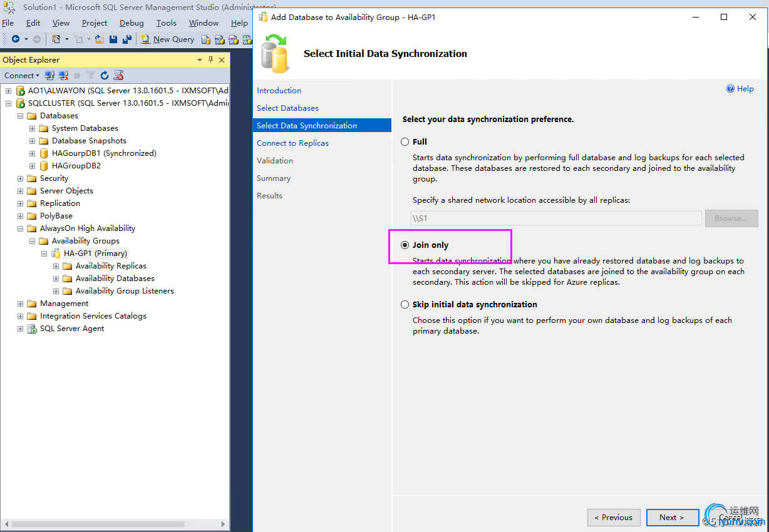Expand the AO1\ALWAYON server node
Viewport: 769px width, 532px height.
[9, 90]
